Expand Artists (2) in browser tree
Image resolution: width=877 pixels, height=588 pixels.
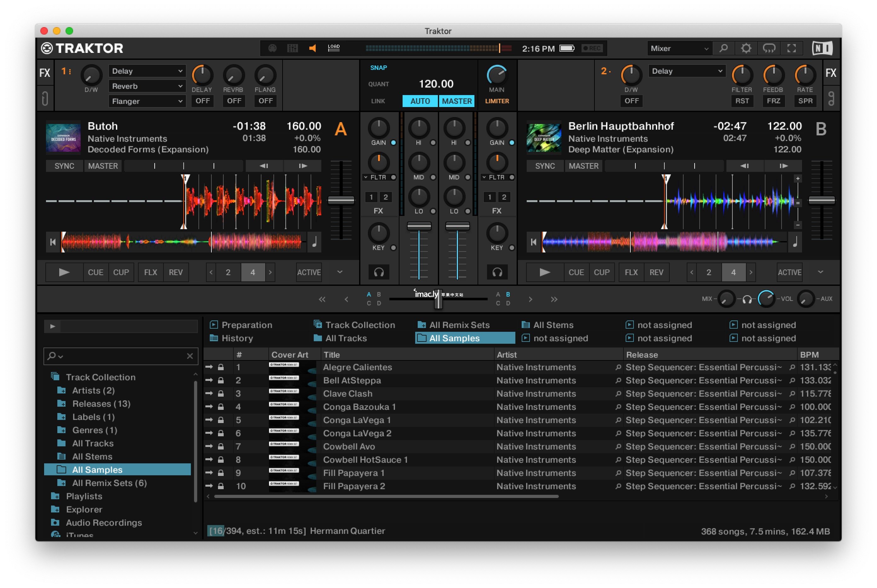[x=61, y=390]
